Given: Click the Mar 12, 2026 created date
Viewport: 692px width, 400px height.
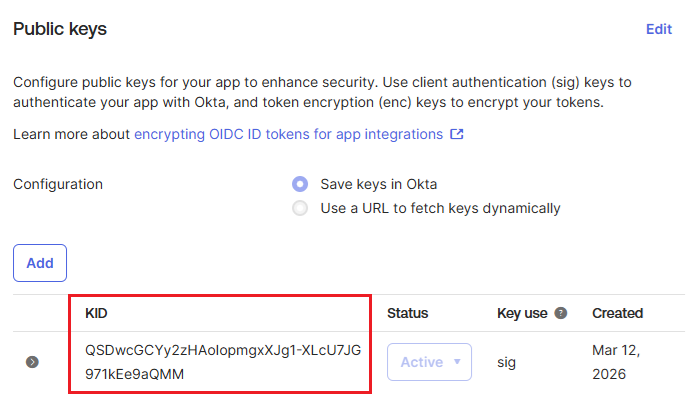Looking at the screenshot, I should 616,362.
